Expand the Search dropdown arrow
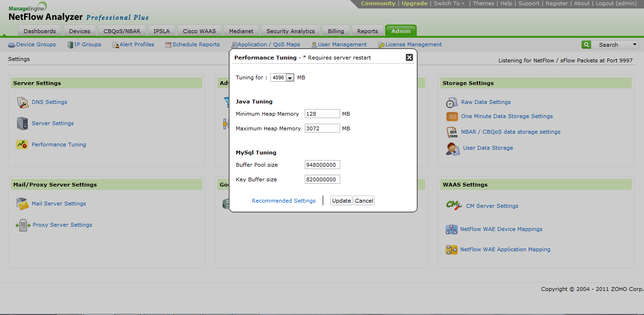This screenshot has height=315, width=644. (x=635, y=44)
